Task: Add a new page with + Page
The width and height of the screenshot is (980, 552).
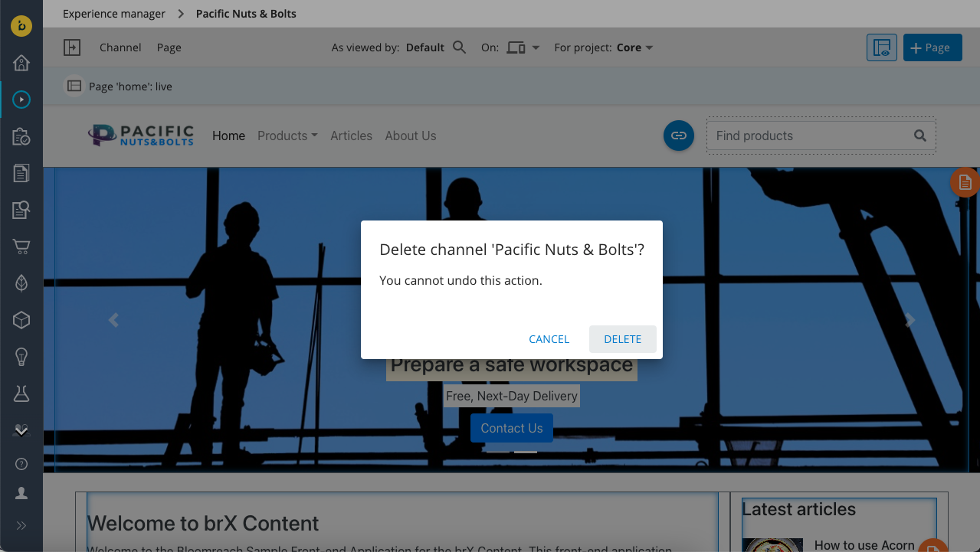Action: (x=932, y=47)
